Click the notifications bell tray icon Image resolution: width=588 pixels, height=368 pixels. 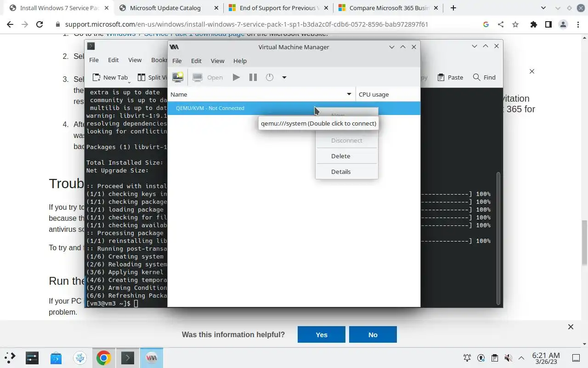467,358
